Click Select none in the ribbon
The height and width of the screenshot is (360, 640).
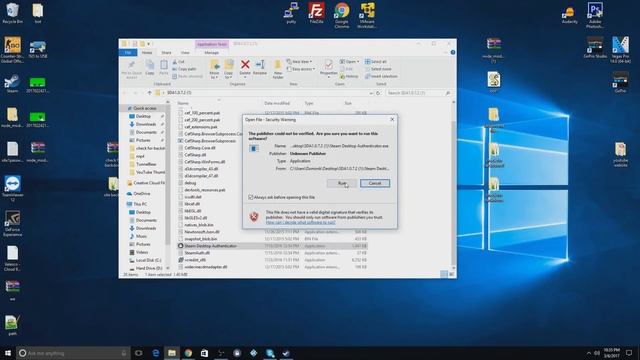tap(378, 69)
